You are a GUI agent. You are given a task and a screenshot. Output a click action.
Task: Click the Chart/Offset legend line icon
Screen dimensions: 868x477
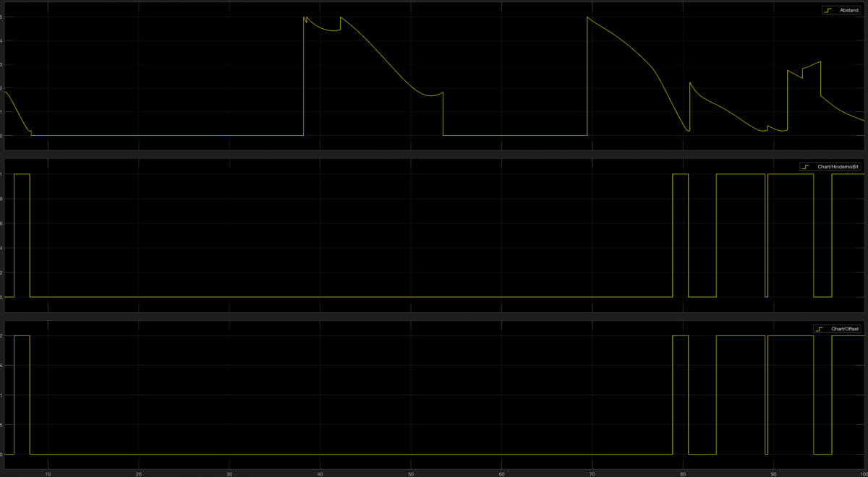coord(819,329)
